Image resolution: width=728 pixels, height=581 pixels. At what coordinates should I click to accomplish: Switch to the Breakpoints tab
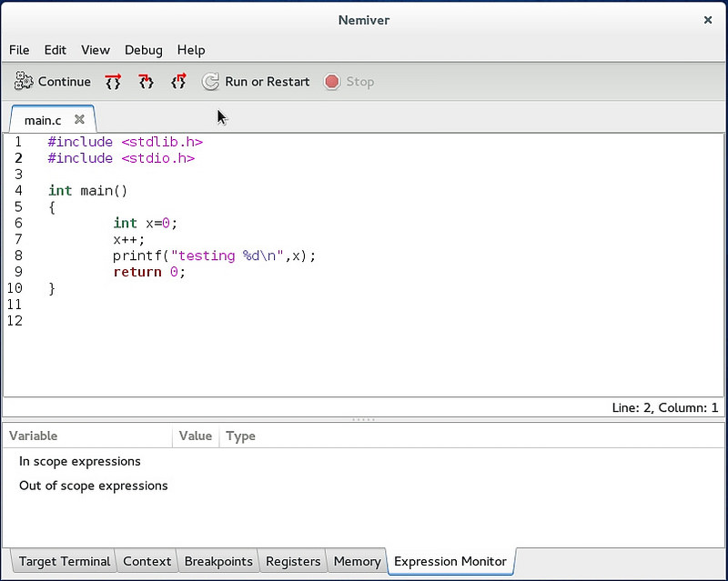pos(218,562)
